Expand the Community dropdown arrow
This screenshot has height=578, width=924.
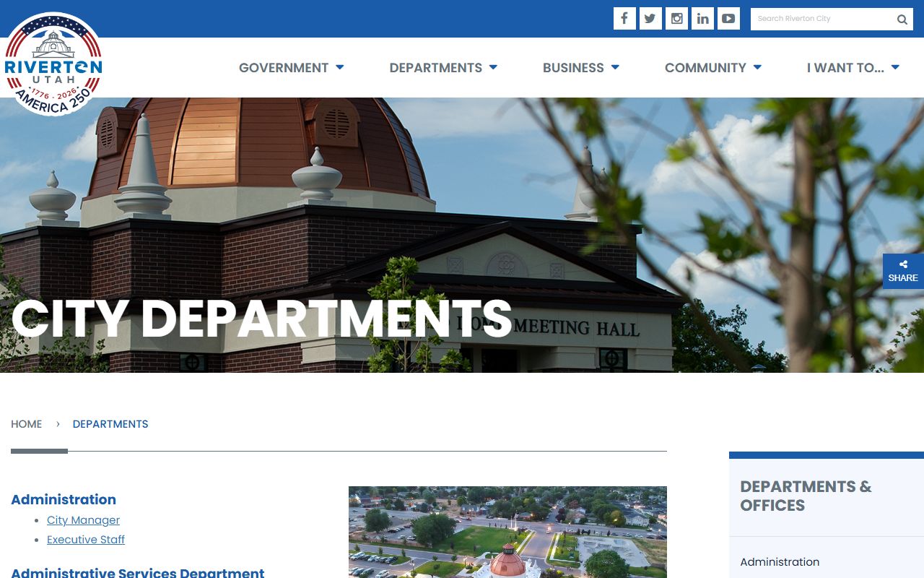coord(757,67)
